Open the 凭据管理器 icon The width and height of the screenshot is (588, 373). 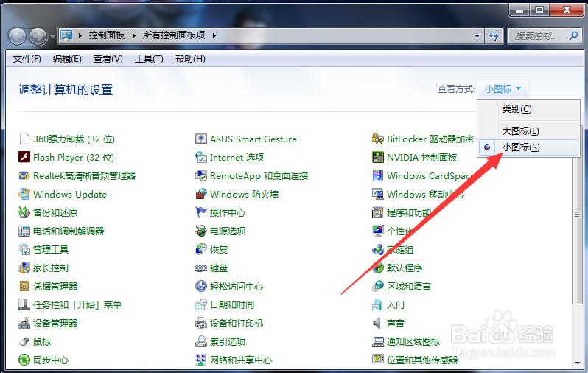tap(24, 286)
